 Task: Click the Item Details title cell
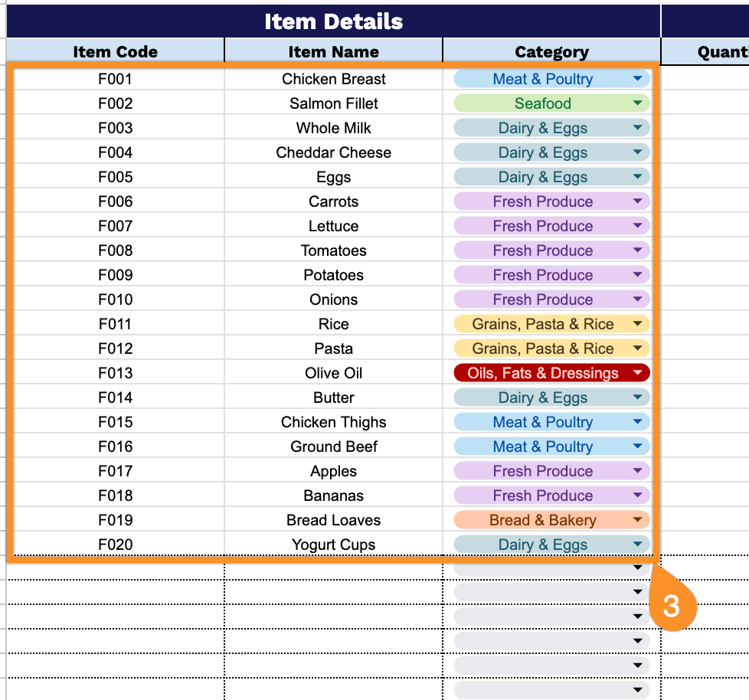(x=333, y=21)
